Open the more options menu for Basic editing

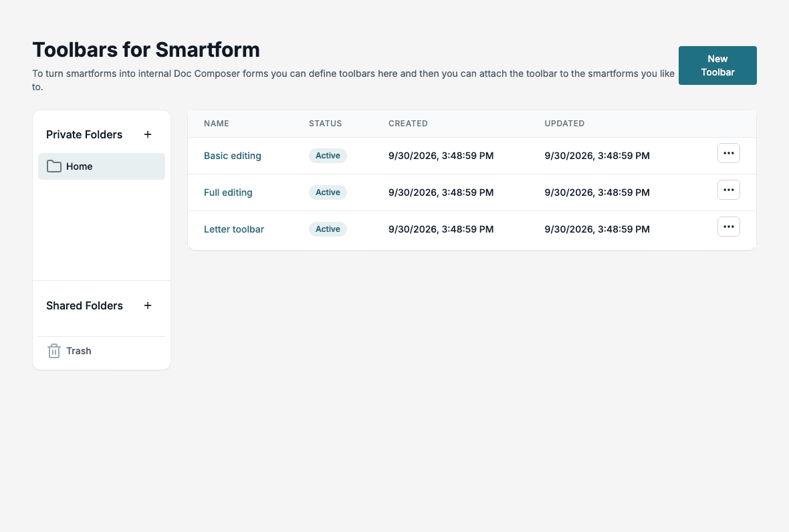point(729,153)
